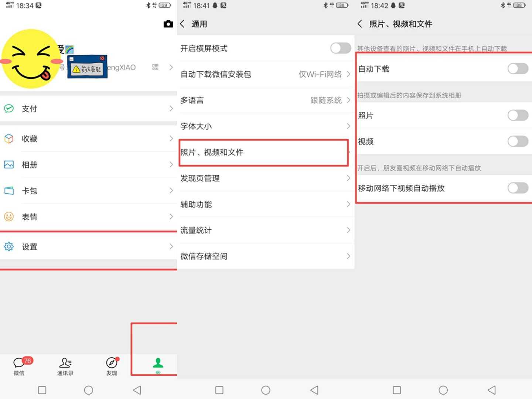
Task: Go back from 照片、视频和文件 screen
Action: [x=360, y=24]
